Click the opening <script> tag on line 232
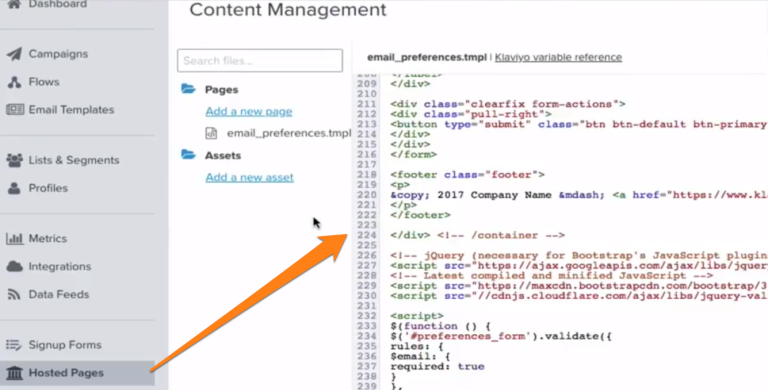The height and width of the screenshot is (390, 768). click(x=417, y=316)
